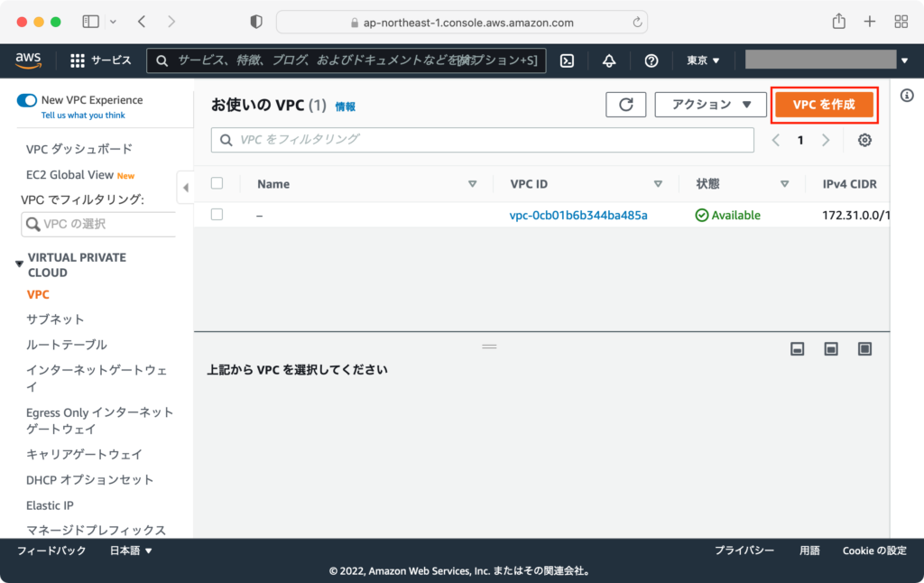Select キャリアゲートウェイ in sidebar
Screen dimensions: 924x583
pos(84,455)
